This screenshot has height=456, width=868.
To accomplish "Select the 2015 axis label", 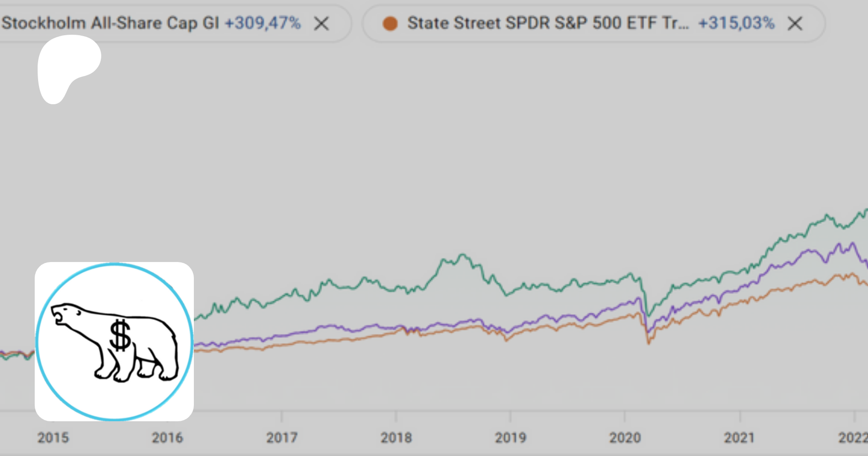I will (53, 438).
